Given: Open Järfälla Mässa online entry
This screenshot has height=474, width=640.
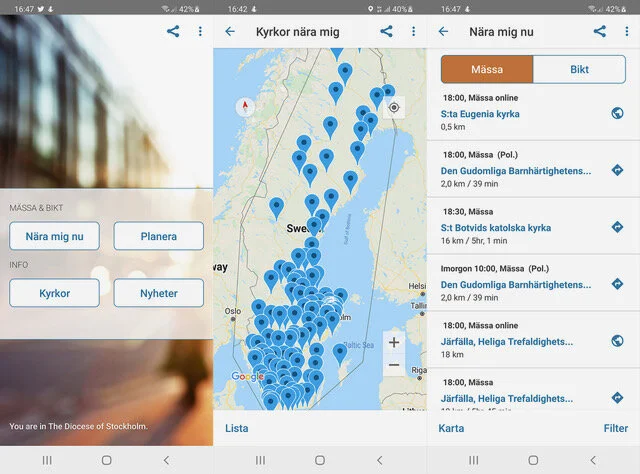Looking at the screenshot, I should tap(533, 340).
